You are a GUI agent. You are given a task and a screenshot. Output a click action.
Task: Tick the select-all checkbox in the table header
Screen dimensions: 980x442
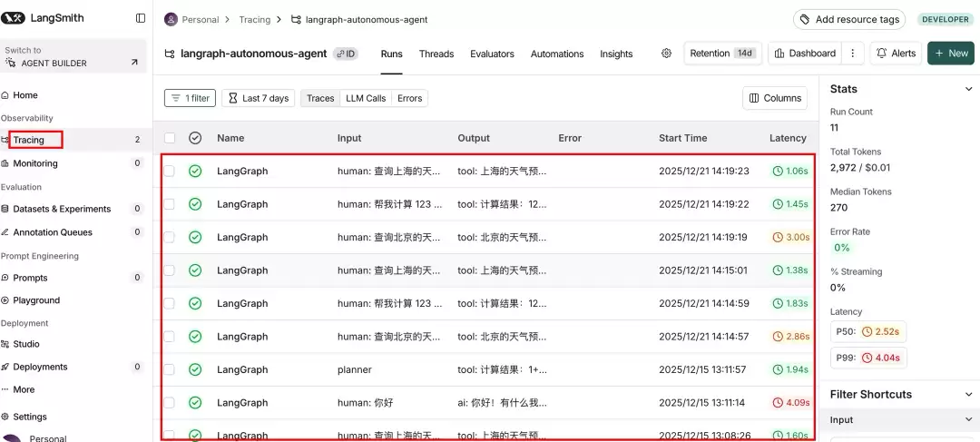click(x=170, y=138)
